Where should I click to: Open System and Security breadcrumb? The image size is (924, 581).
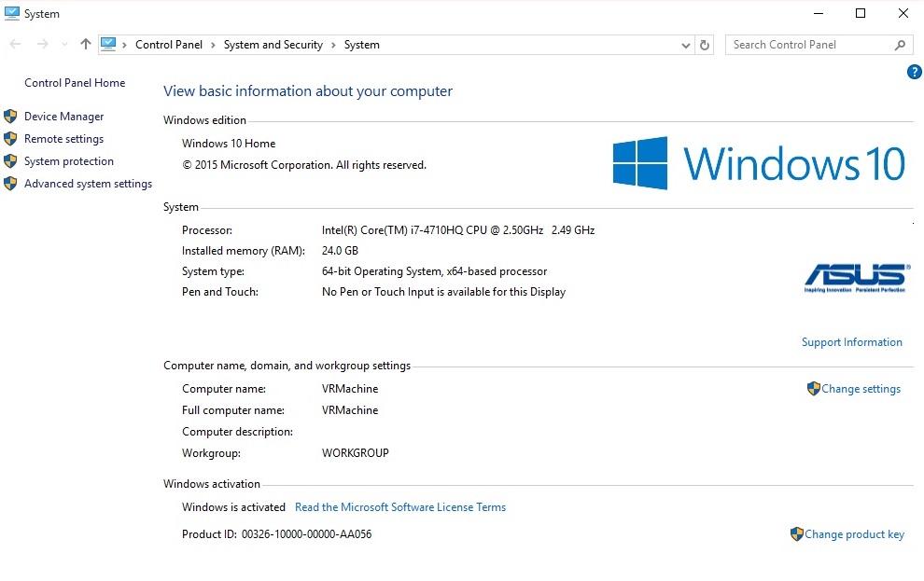273,45
